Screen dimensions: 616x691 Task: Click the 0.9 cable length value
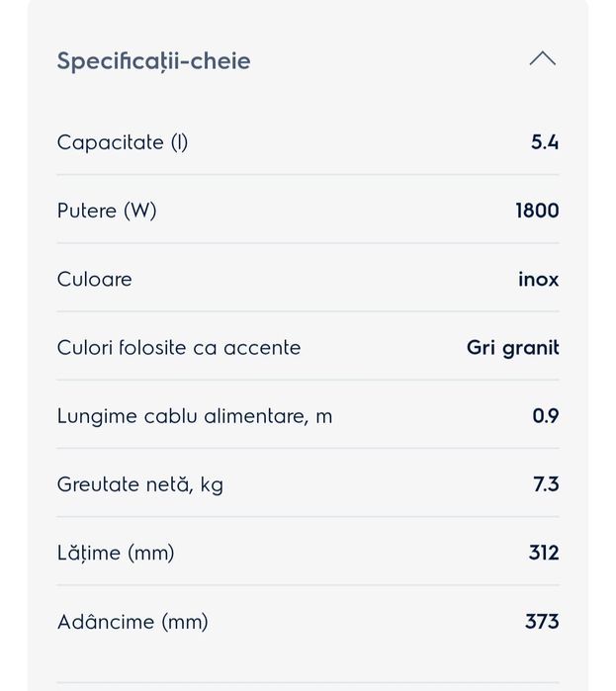(545, 416)
